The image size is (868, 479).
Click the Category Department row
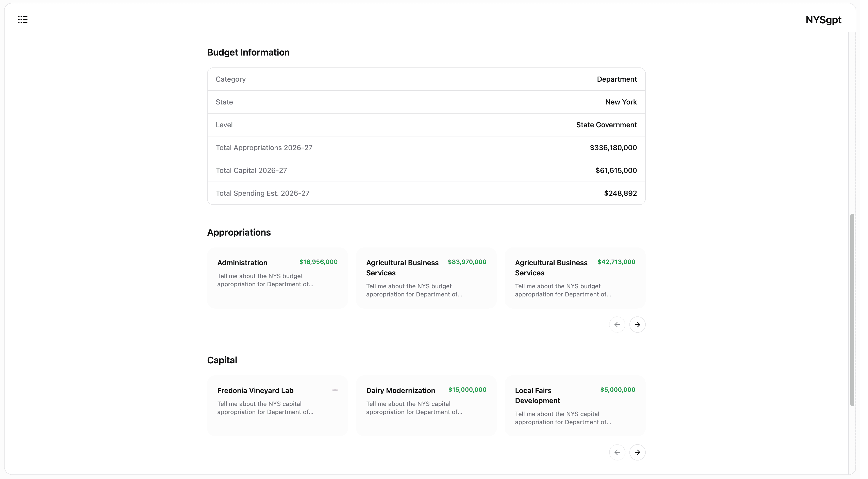[x=426, y=79]
